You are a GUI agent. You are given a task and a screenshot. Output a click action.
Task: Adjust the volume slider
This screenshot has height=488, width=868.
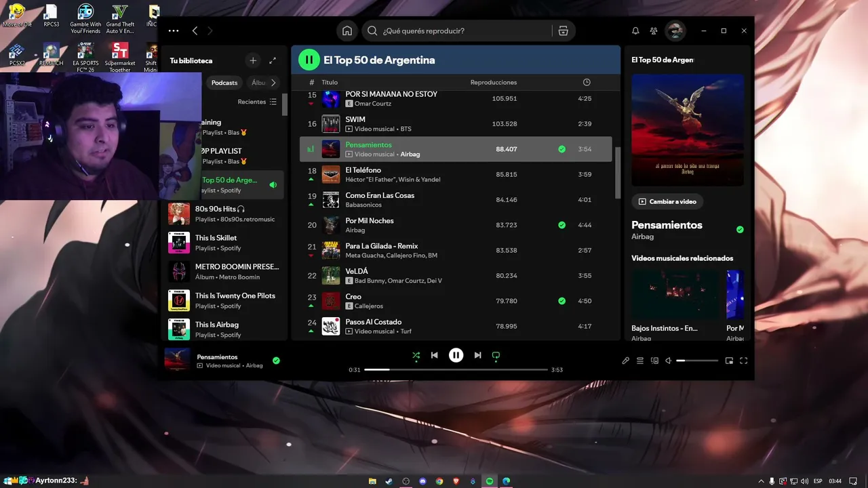click(697, 361)
